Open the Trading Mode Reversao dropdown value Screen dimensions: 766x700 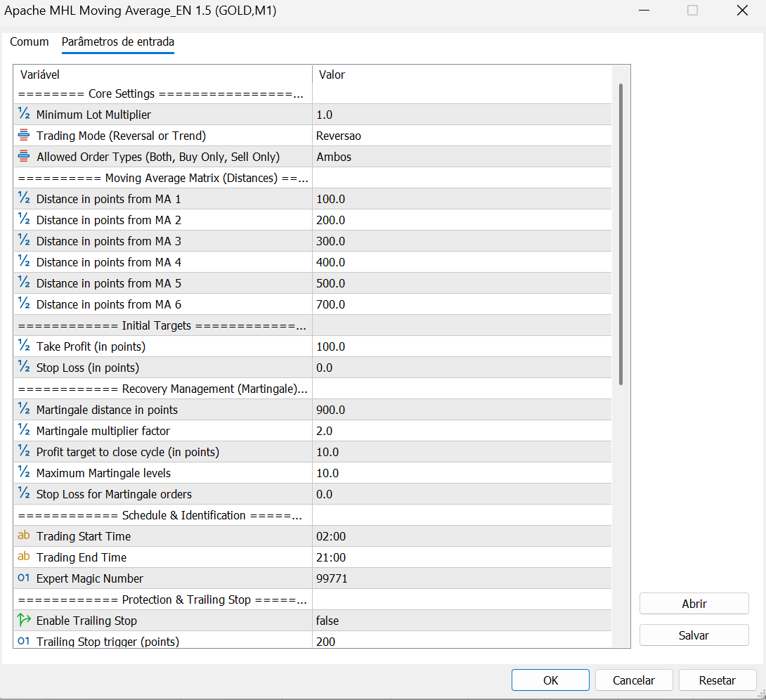(x=460, y=136)
